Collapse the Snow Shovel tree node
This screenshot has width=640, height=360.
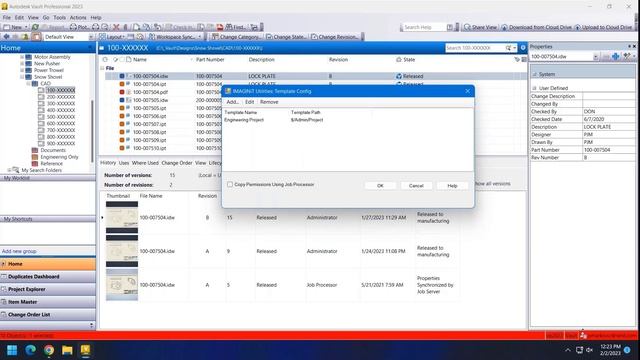(x=22, y=77)
